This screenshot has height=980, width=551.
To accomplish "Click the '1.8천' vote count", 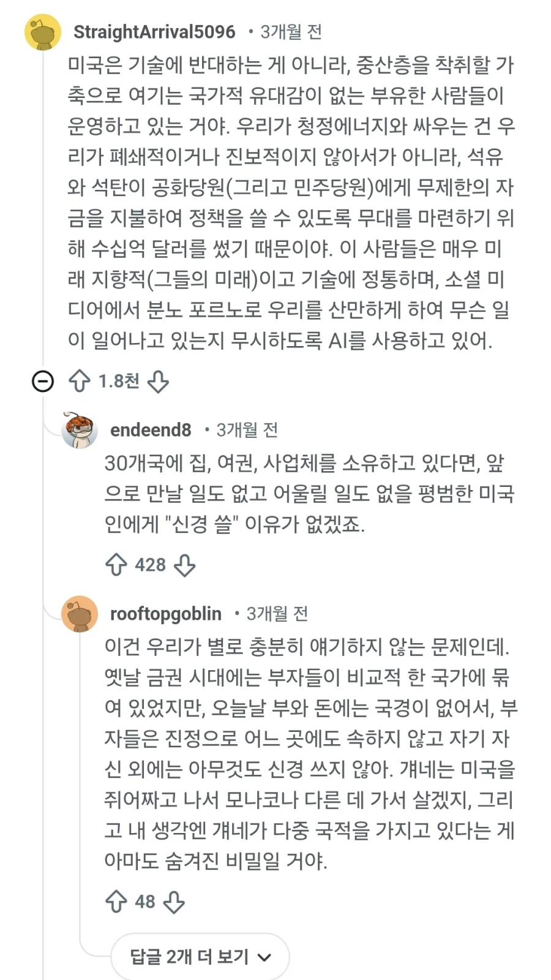I will (119, 380).
